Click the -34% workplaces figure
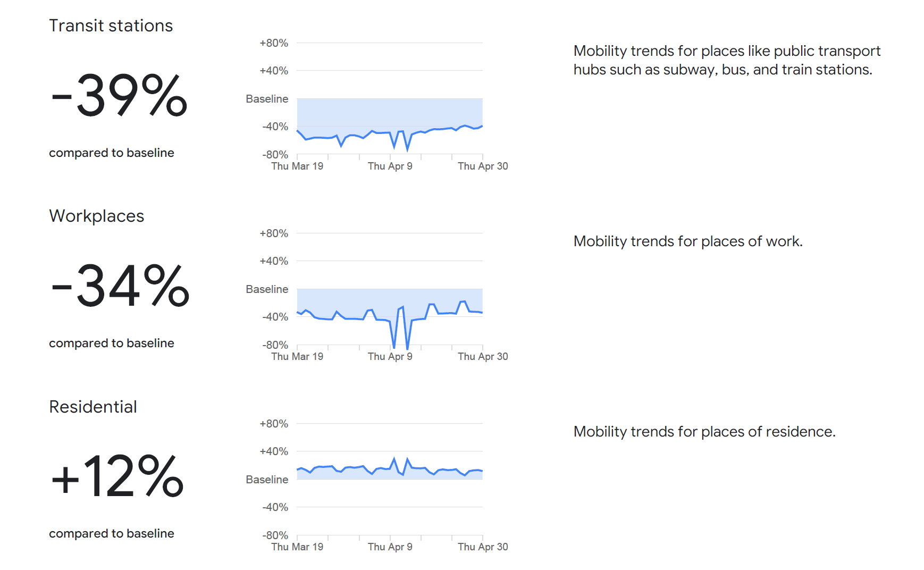924x570 pixels. pyautogui.click(x=120, y=286)
